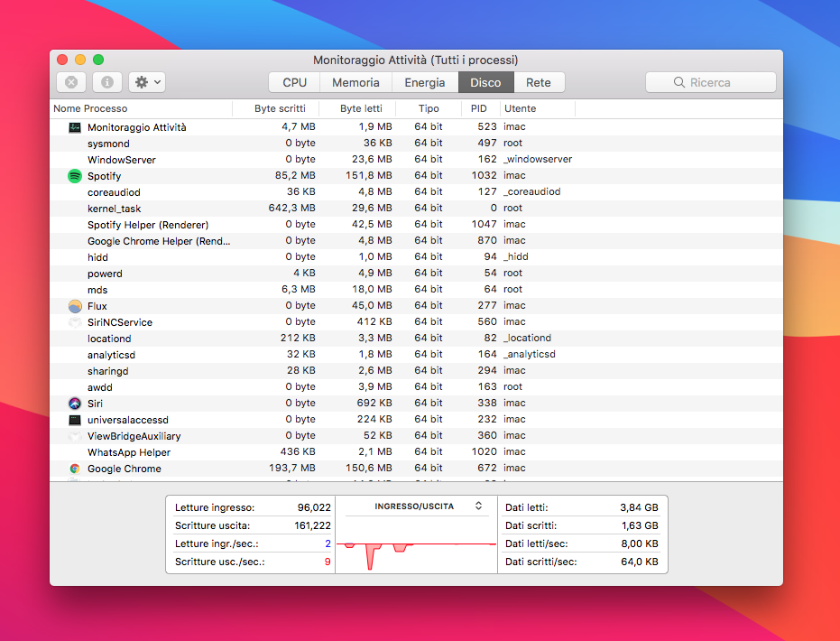
Task: Click PID 1032 cell
Action: click(x=484, y=175)
